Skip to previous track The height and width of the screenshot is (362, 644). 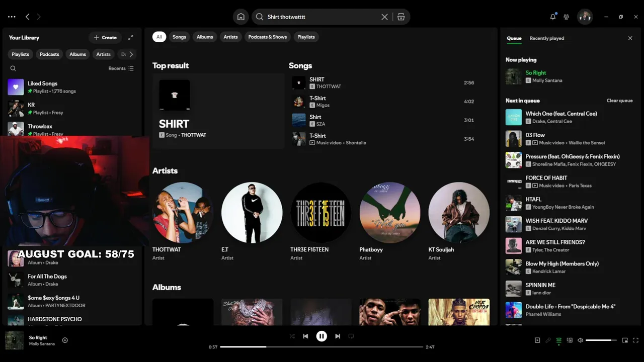(x=305, y=336)
